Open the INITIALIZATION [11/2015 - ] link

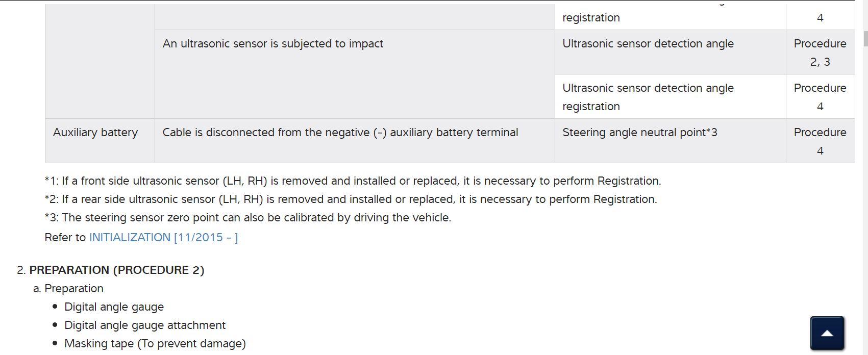pos(163,238)
